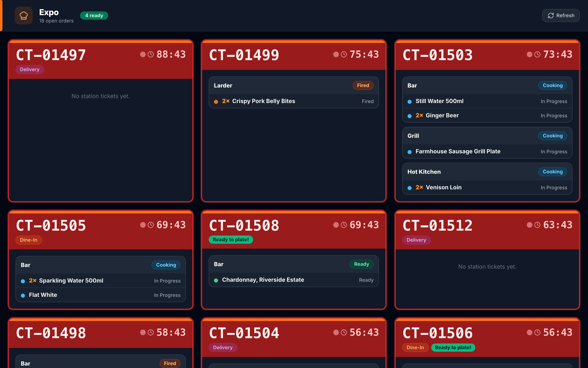
Task: Open order CT-01499 title
Action: [x=244, y=55]
